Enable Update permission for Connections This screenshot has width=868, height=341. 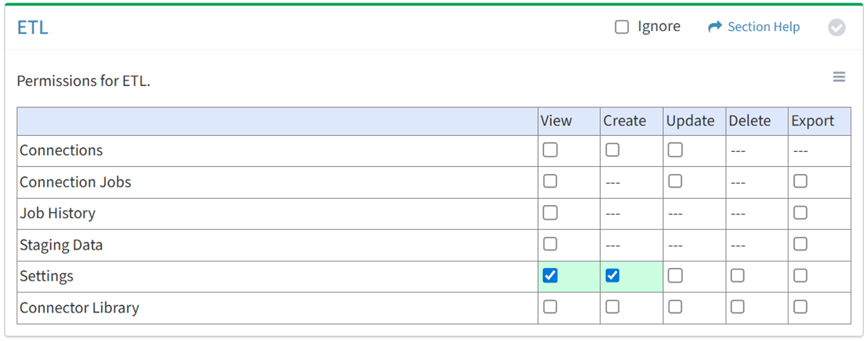pos(675,150)
